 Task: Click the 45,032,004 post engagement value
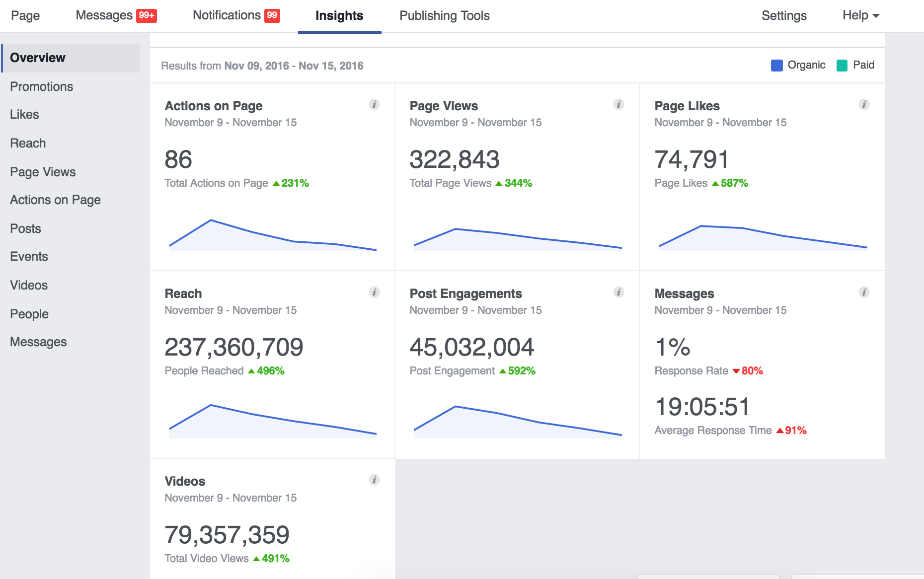click(x=472, y=347)
